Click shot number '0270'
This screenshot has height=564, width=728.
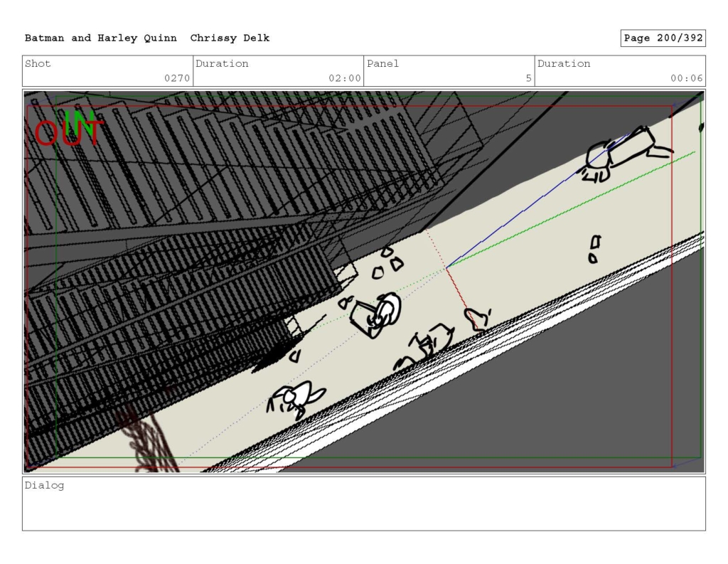[177, 78]
